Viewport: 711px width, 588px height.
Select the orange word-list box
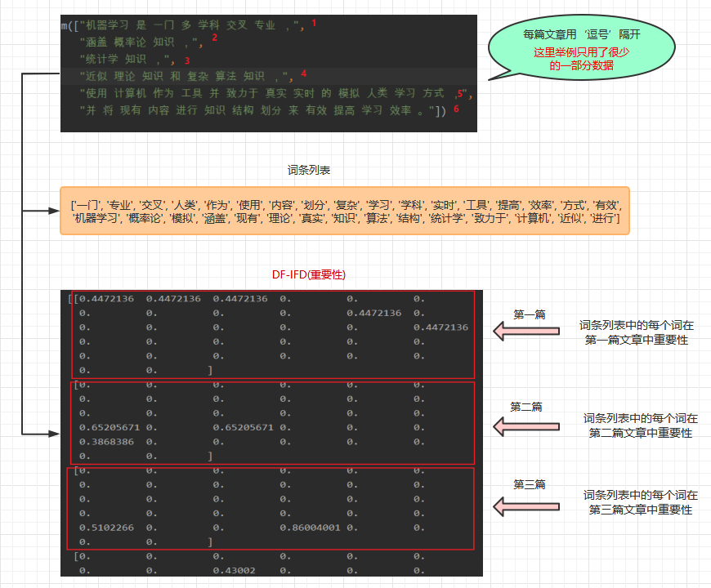[x=345, y=211]
